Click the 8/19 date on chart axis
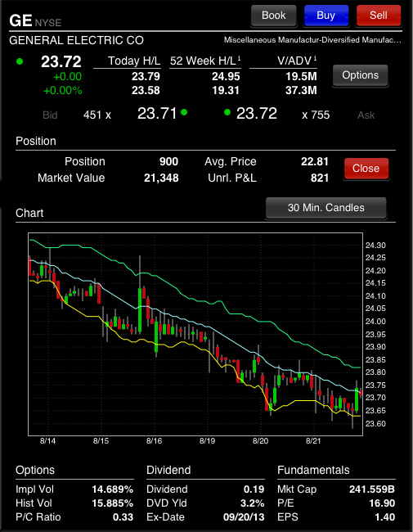 click(x=207, y=440)
